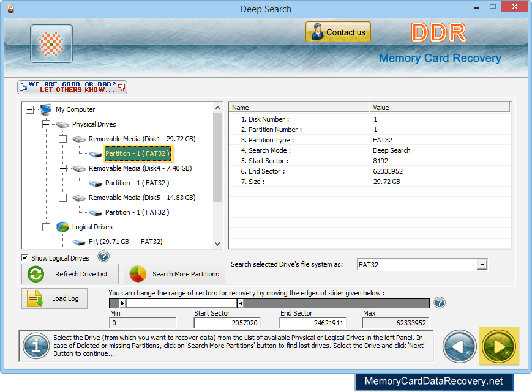Click the partition icon under Disk1
Image resolution: width=532 pixels, height=392 pixels.
click(96, 154)
